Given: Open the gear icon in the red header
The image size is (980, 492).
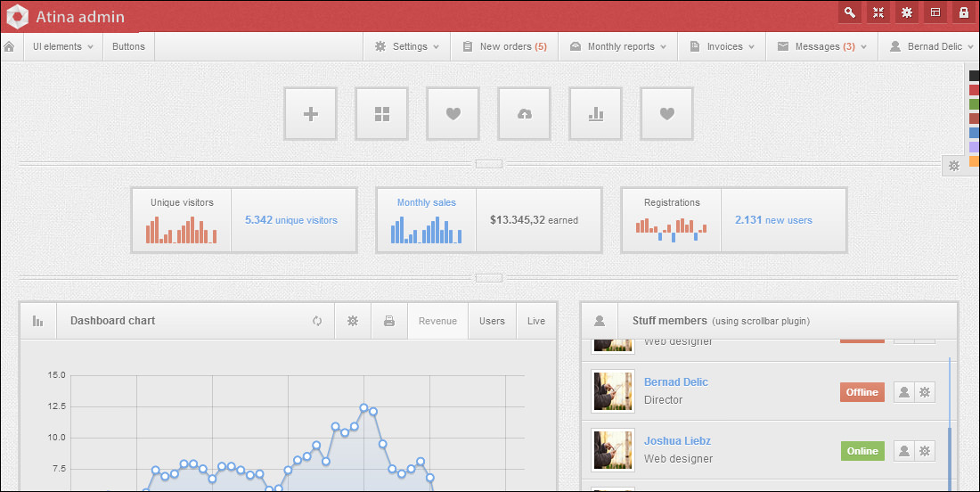Looking at the screenshot, I should click(x=907, y=12).
